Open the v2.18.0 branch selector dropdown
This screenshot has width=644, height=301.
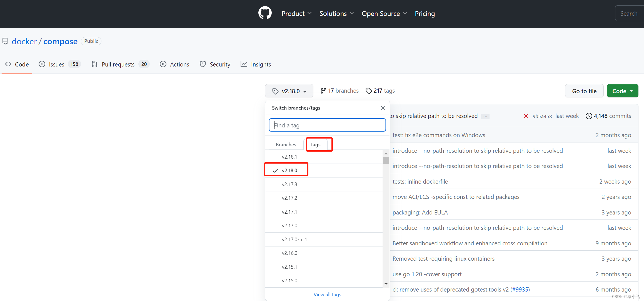tap(289, 91)
